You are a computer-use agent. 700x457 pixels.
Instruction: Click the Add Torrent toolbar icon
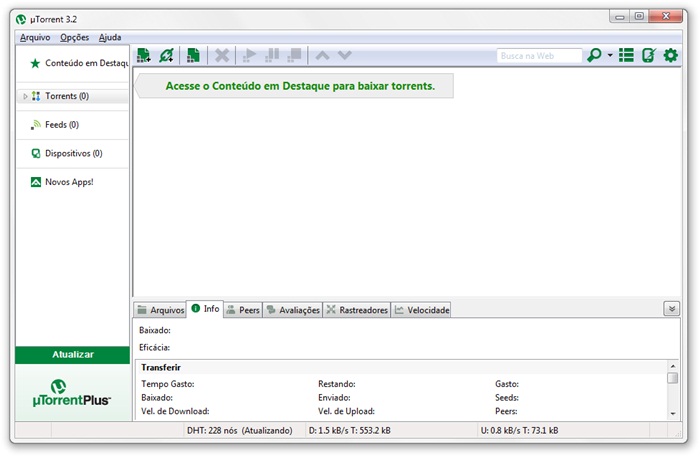tap(144, 55)
